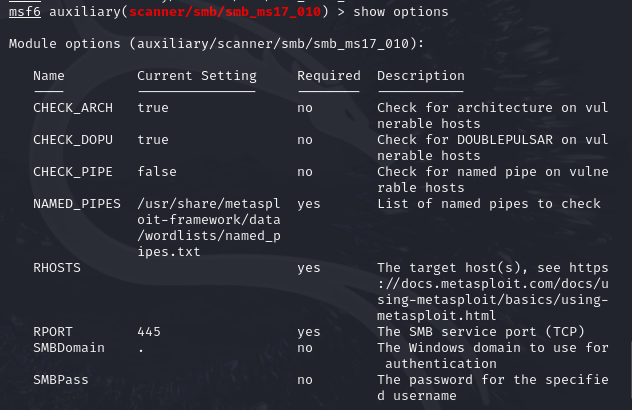Click the SMBDomain option name

coord(69,348)
